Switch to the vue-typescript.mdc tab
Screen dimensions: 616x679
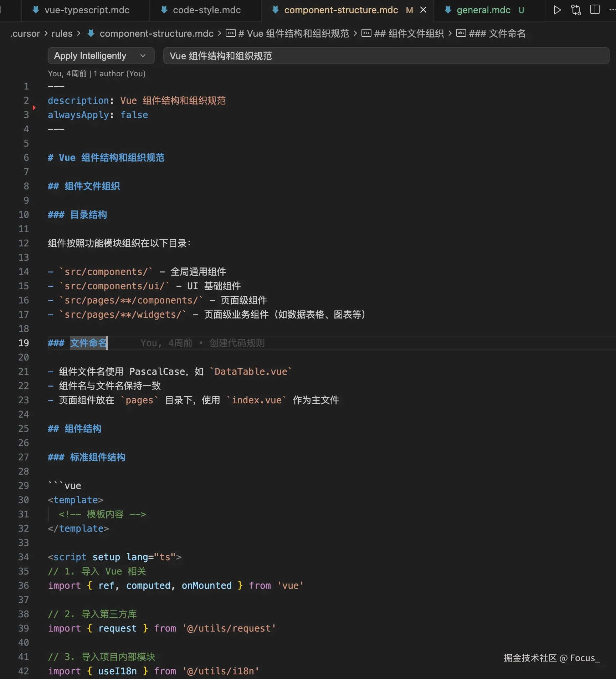pos(86,10)
